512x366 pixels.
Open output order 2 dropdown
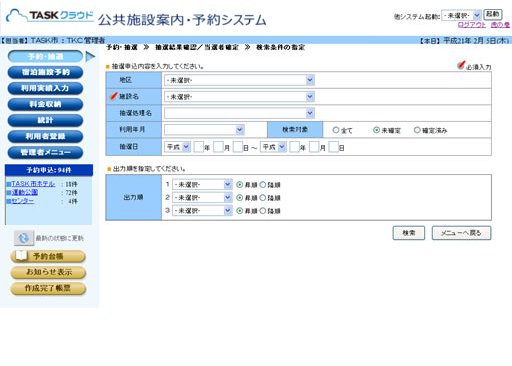202,198
